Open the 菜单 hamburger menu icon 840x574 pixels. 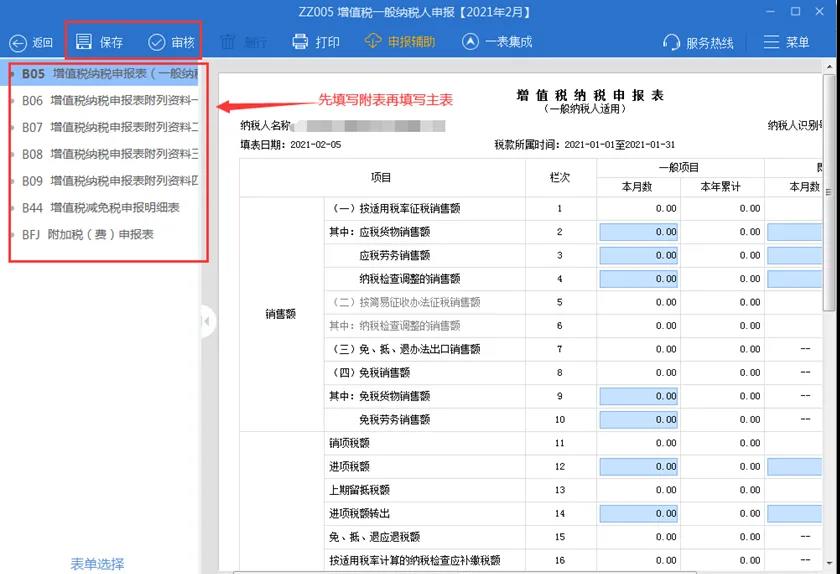(771, 42)
